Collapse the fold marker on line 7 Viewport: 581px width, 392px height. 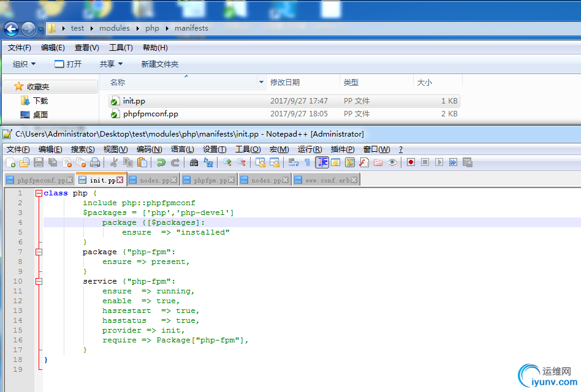point(39,252)
